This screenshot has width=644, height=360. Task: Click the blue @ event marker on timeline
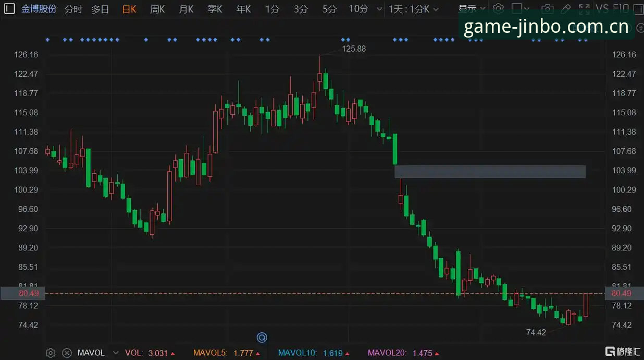tap(262, 338)
